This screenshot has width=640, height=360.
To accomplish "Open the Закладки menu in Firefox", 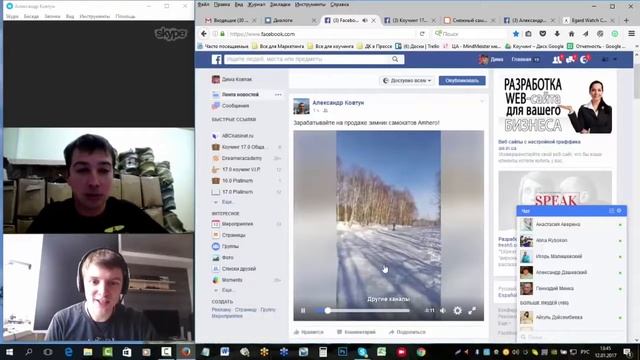I will [x=280, y=4].
